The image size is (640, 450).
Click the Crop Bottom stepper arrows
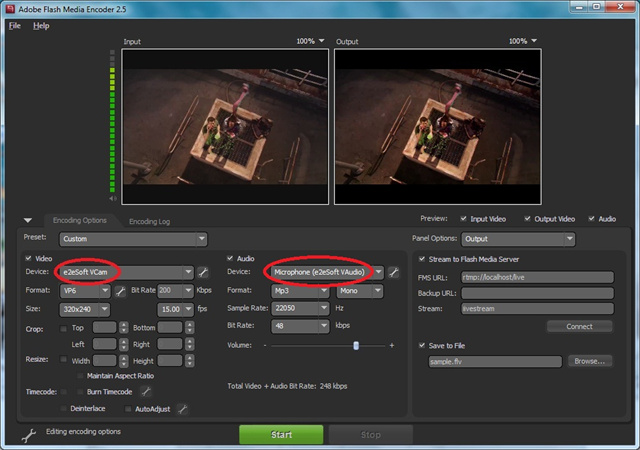[x=189, y=327]
